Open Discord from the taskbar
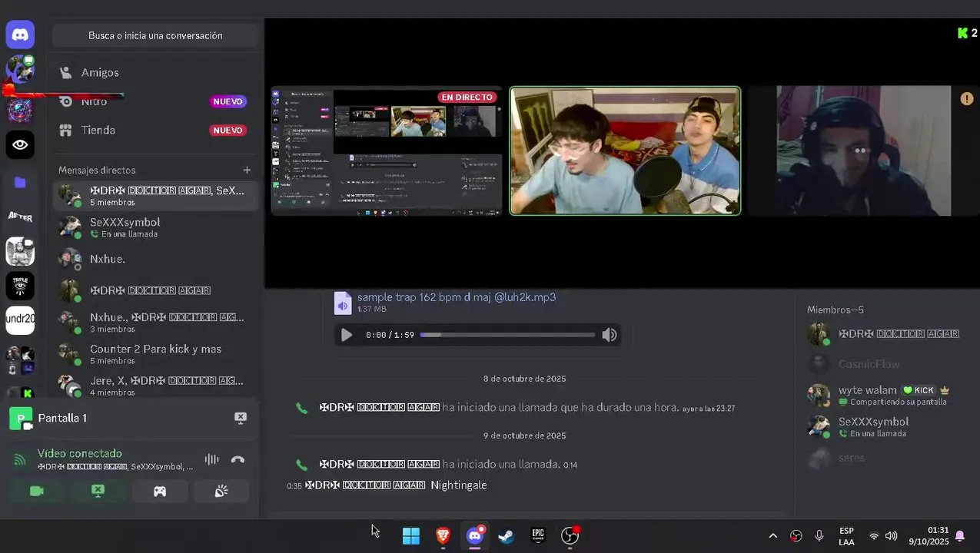The image size is (980, 553). (475, 535)
